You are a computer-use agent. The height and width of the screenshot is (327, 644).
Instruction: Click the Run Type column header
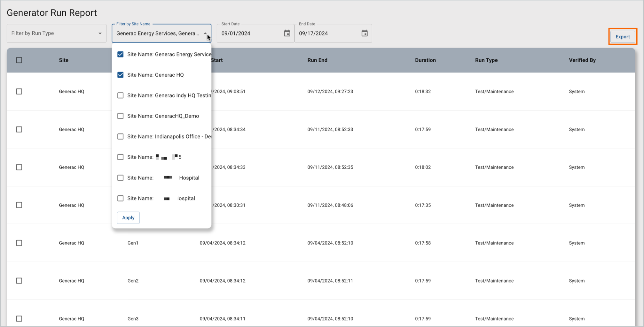pyautogui.click(x=486, y=60)
